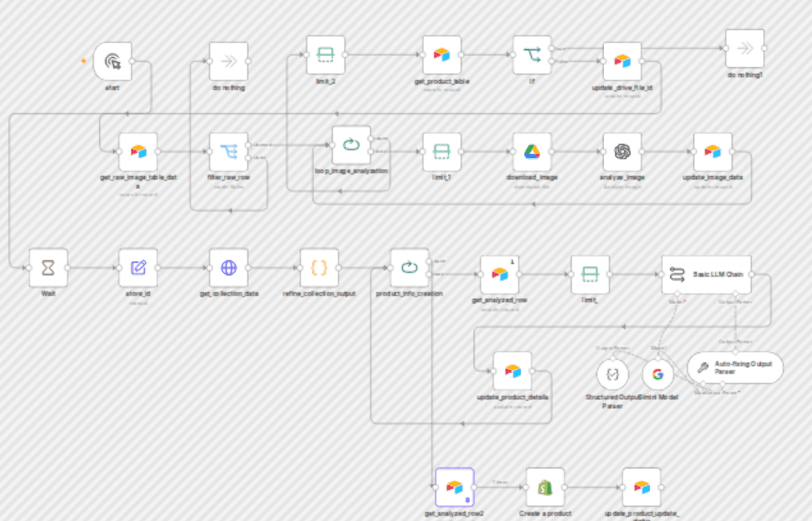812x521 pixels.
Task: Click the refine_collection_output label text
Action: point(319,293)
